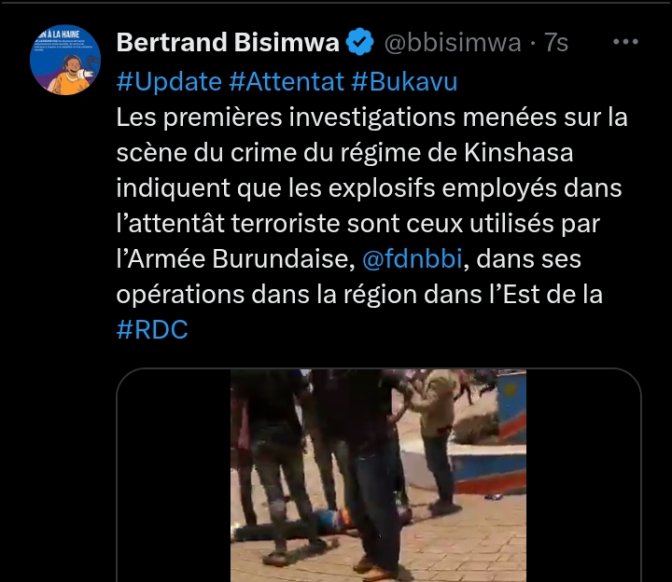Click the 7s tweet timestamp

click(x=556, y=42)
